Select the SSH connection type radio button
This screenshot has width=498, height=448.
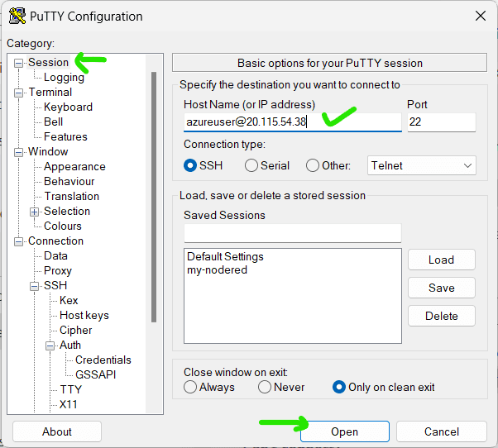(x=190, y=165)
